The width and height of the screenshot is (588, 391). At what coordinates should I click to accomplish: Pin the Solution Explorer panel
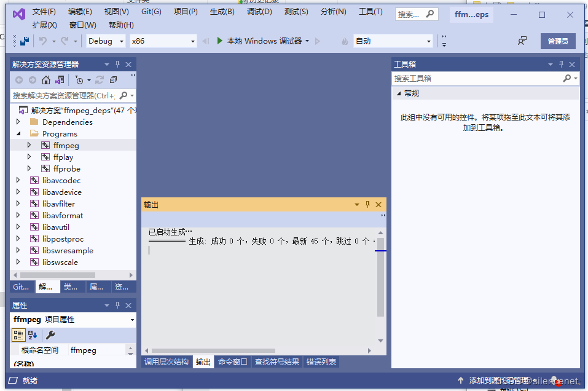(x=117, y=64)
